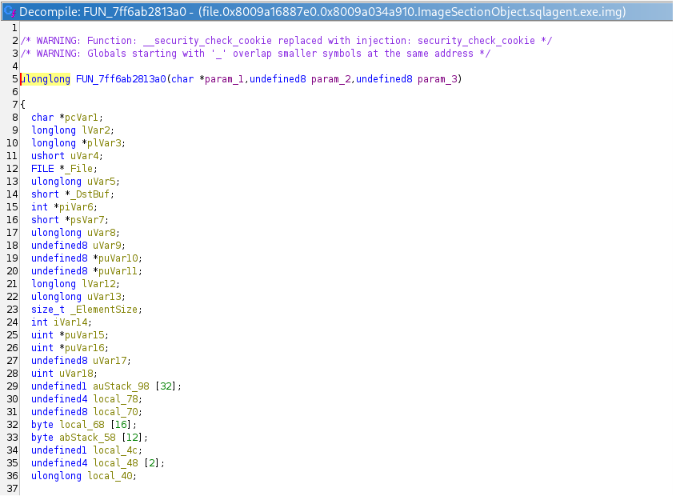Select variable puVar16 declaration
Image resolution: width=673 pixels, height=496 pixels.
[x=85, y=348]
